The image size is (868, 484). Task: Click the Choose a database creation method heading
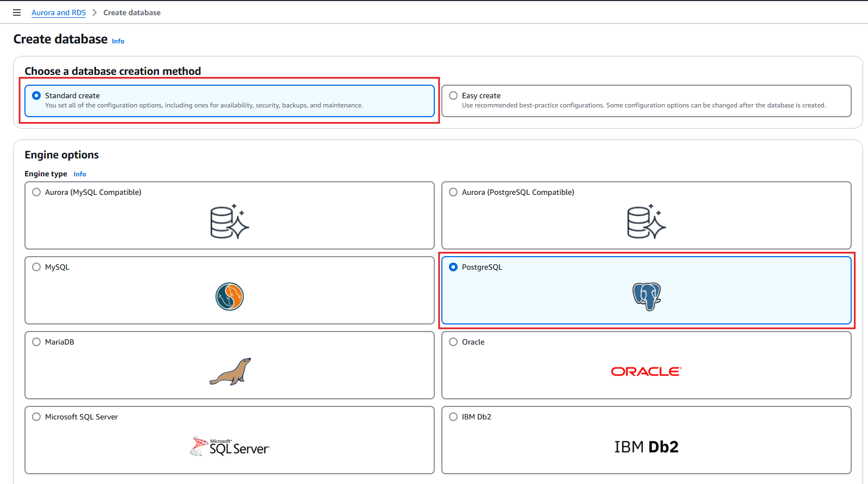pyautogui.click(x=113, y=71)
